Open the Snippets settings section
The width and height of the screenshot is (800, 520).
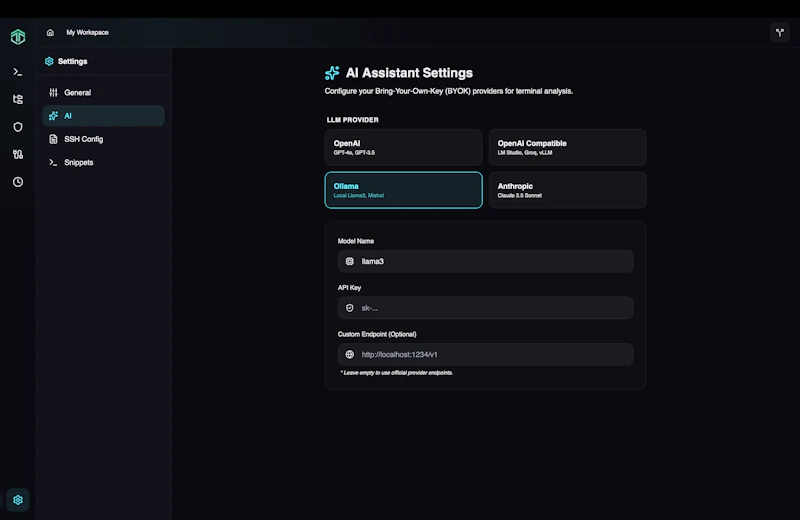click(104, 162)
